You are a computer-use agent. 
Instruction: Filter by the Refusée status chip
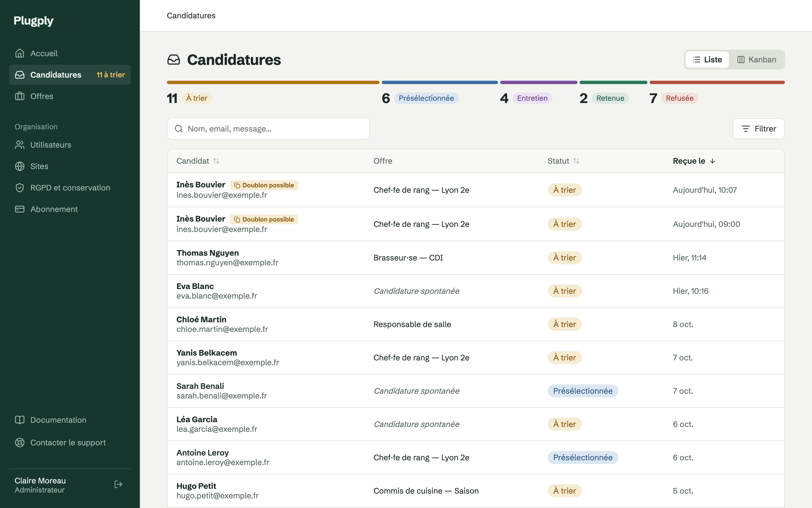679,98
